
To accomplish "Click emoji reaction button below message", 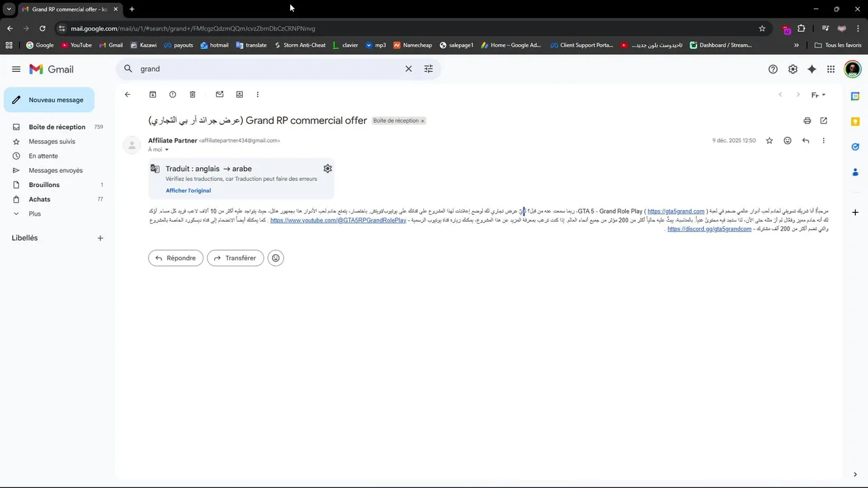I will tap(275, 258).
